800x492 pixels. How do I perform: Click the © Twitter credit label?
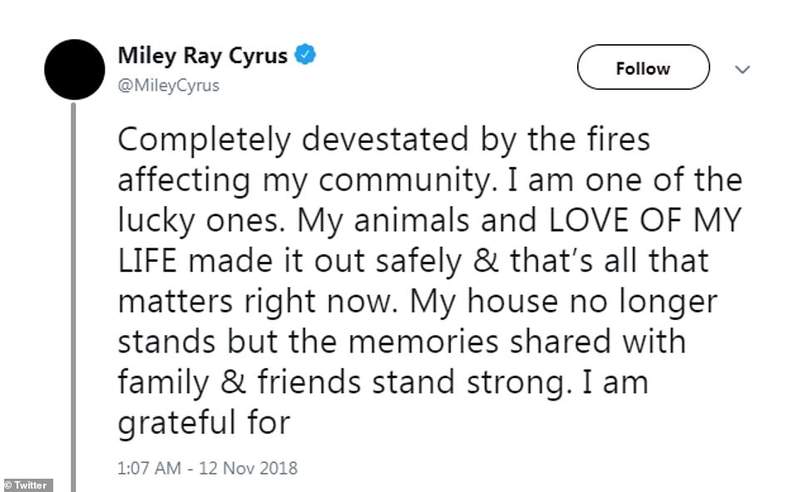(x=26, y=485)
